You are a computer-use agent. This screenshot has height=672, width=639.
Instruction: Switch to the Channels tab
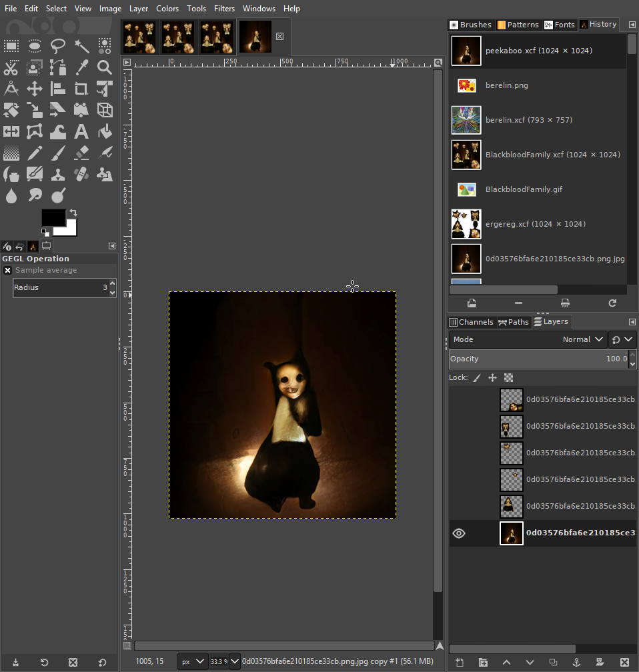(471, 322)
